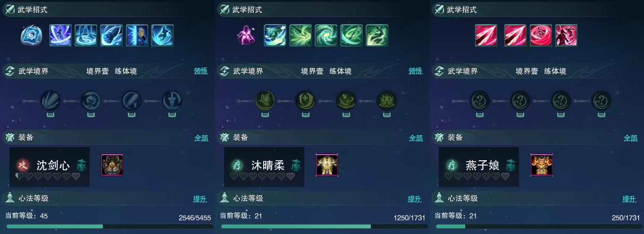
Task: Click 提升 to upgrade 燕子娘's 心法
Action: tap(629, 199)
